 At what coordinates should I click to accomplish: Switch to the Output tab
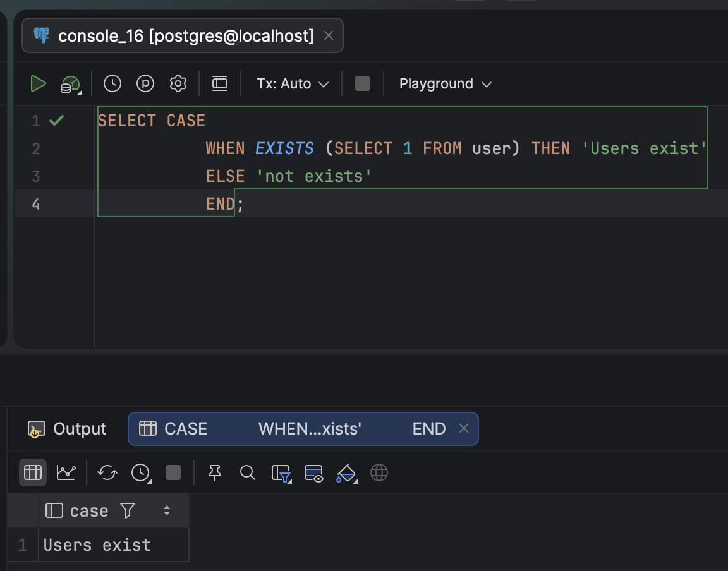click(67, 429)
